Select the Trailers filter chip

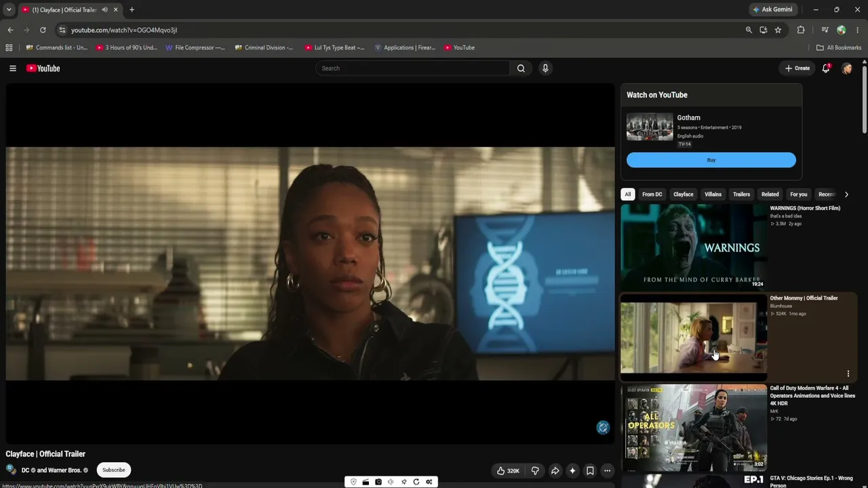(742, 195)
